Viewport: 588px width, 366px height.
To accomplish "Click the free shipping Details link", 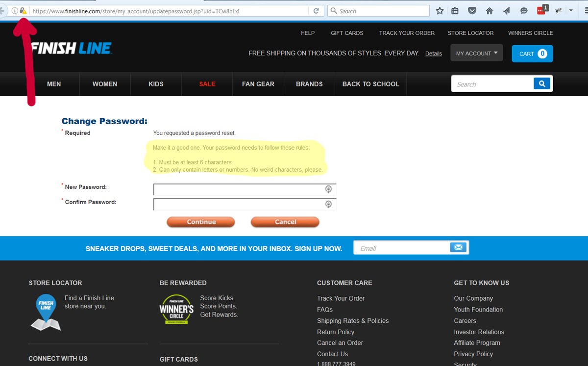I will (x=434, y=53).
